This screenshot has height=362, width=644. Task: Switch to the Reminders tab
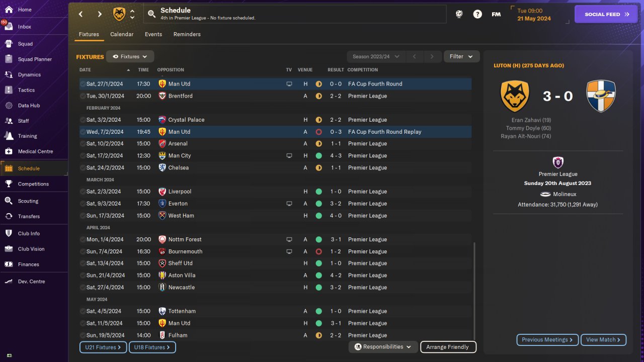(x=187, y=34)
